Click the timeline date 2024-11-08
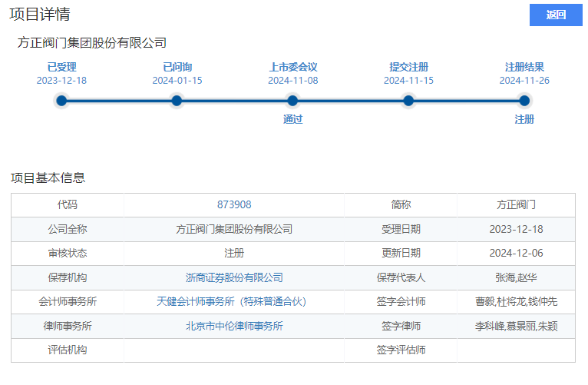The height and width of the screenshot is (385, 588). point(293,80)
